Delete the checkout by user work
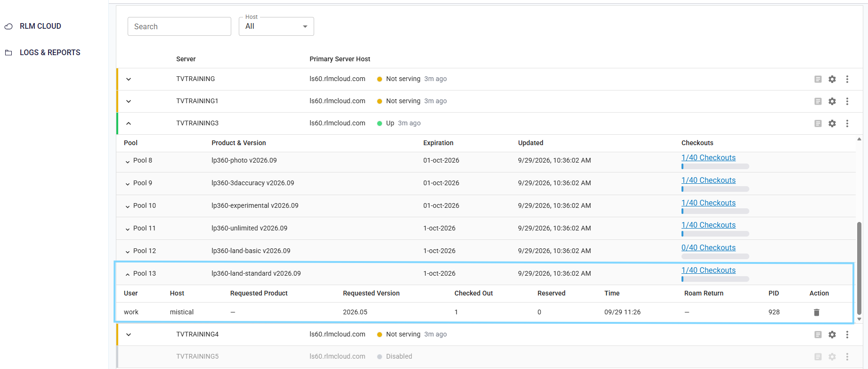Screen dimensions: 868x369 (817, 312)
